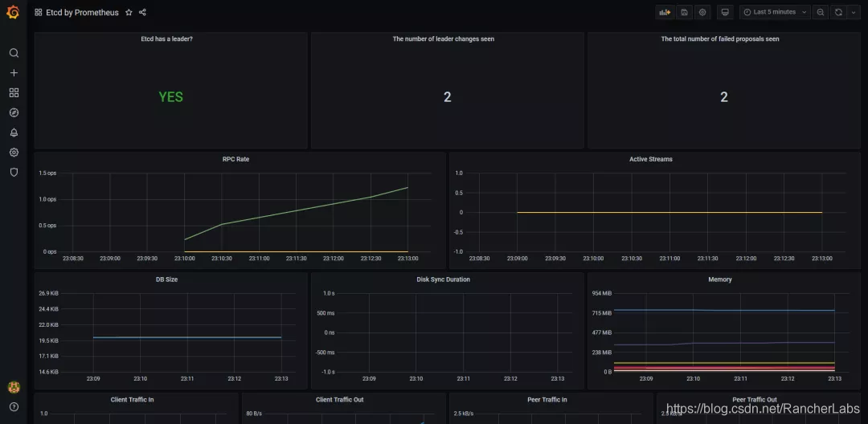Image resolution: width=868 pixels, height=424 pixels.
Task: Click the Create plus icon in sidebar
Action: [14, 73]
